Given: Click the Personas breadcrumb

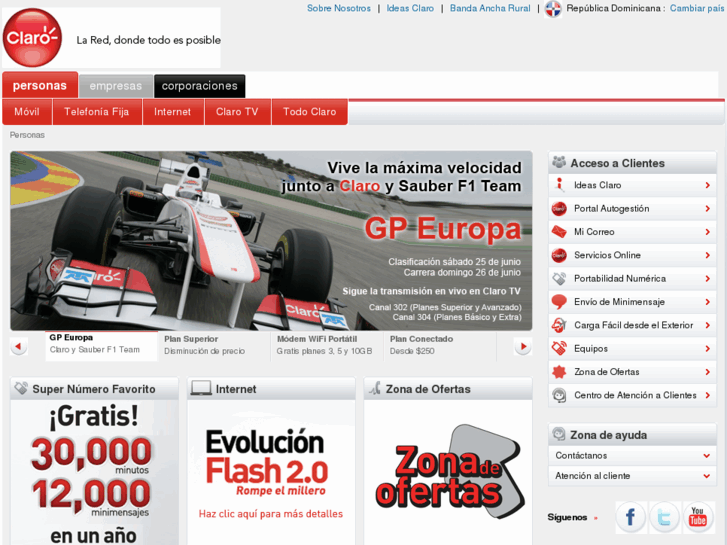Looking at the screenshot, I should (x=27, y=135).
